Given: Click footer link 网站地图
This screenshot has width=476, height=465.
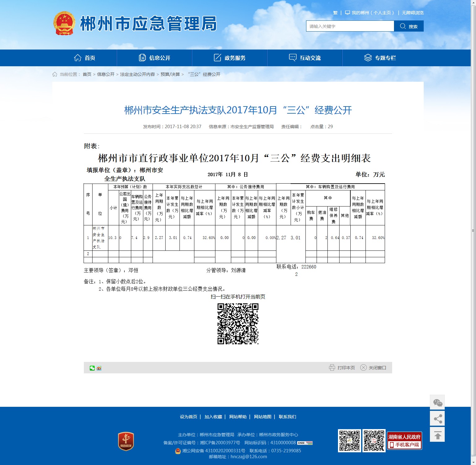Looking at the screenshot, I should [x=263, y=417].
